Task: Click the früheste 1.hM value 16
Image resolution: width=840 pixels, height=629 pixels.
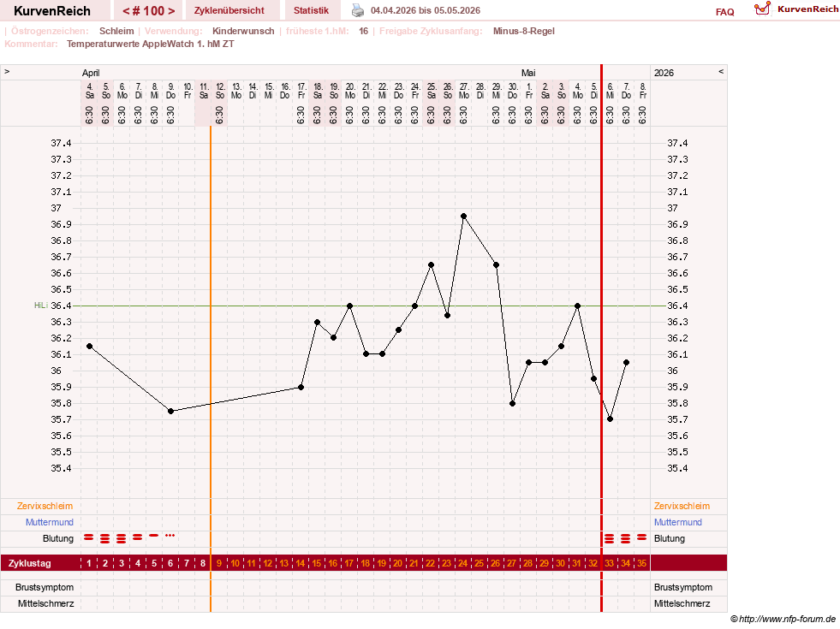Action: click(x=363, y=31)
